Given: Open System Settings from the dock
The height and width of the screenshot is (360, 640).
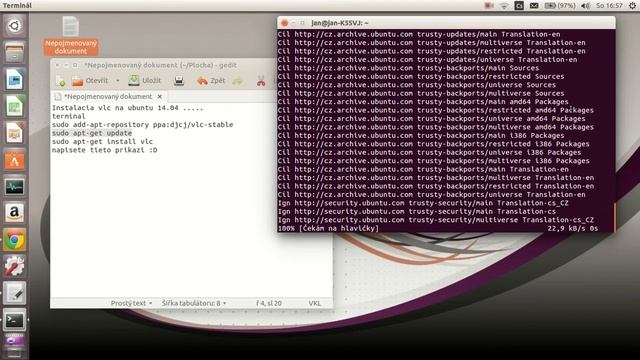Looking at the screenshot, I should 14,267.
